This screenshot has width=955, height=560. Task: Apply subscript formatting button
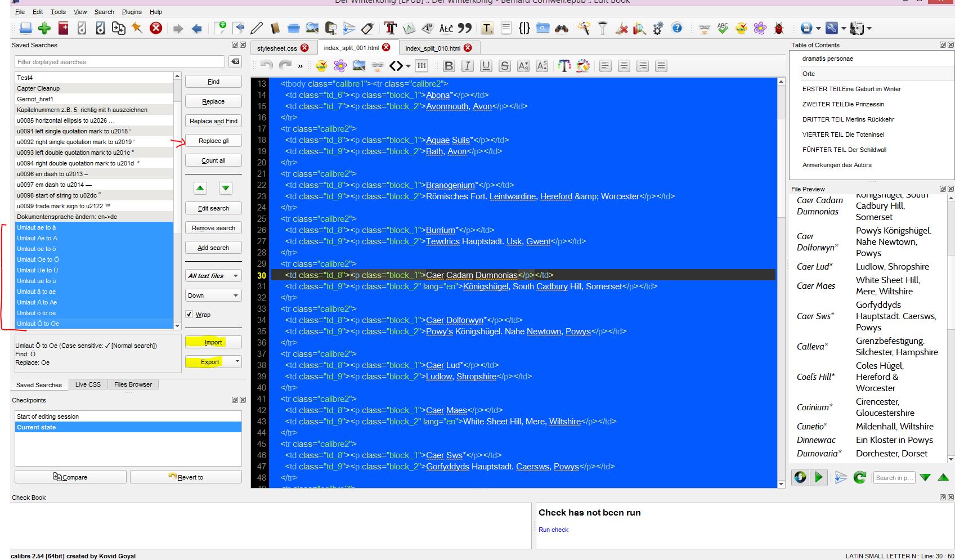click(523, 66)
